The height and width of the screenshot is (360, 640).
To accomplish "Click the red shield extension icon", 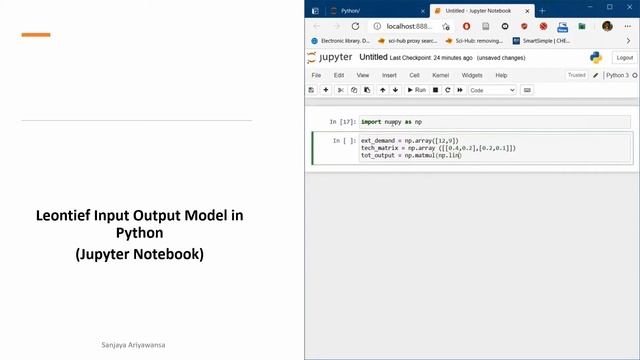I will coord(524,26).
